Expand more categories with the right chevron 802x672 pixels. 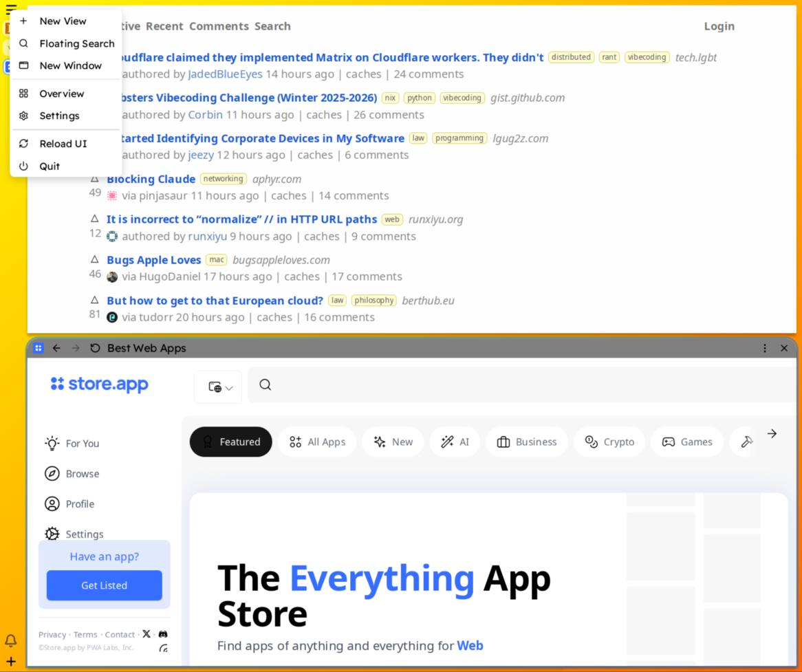tap(772, 433)
